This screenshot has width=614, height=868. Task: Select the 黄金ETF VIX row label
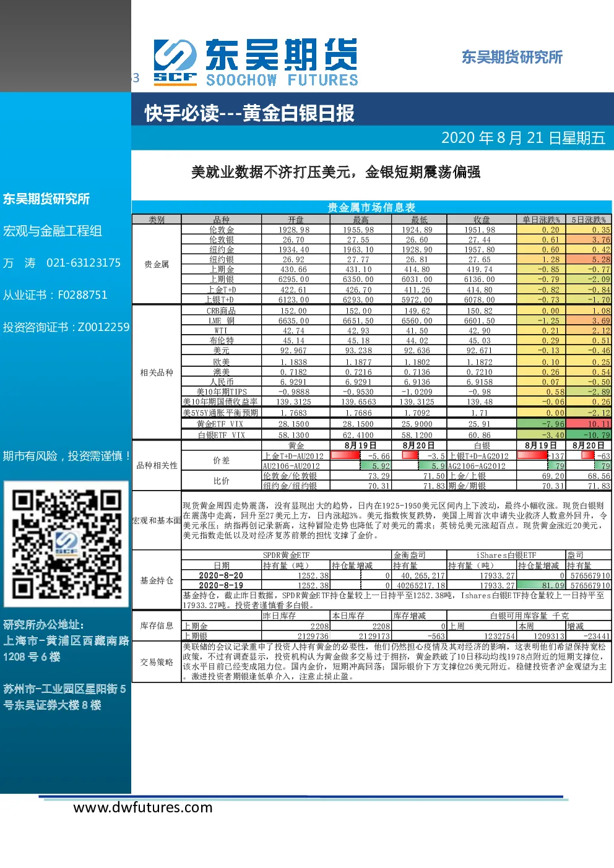[x=220, y=424]
